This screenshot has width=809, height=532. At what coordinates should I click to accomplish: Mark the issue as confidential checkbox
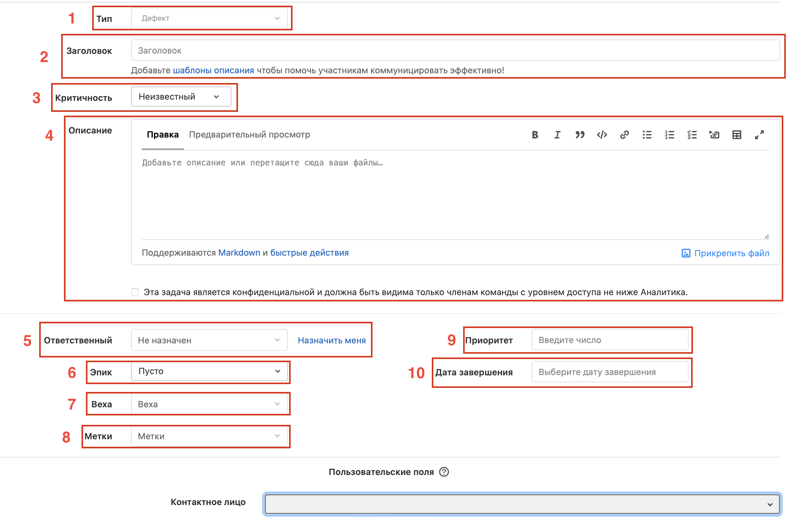135,292
